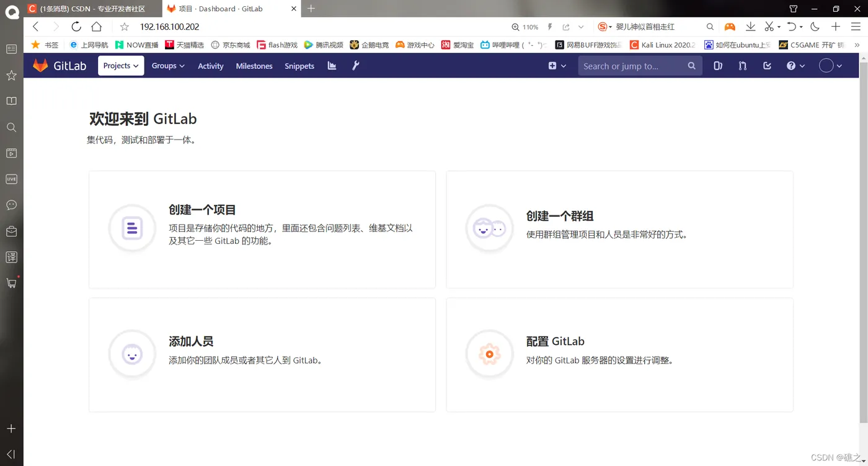Open the 腾讯视频 bookmark
The width and height of the screenshot is (868, 466).
pos(324,45)
